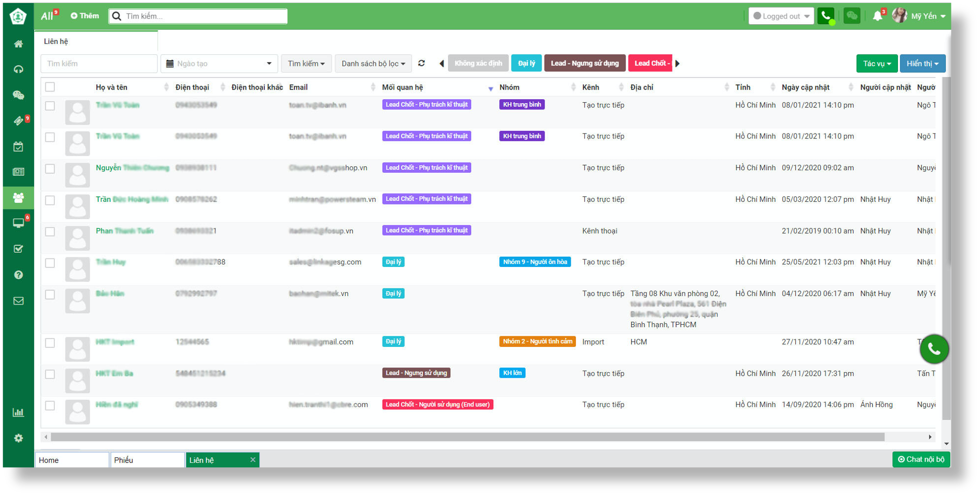Close the Liên hệ bottom tab
Viewport: 980px width, 497px height.
coord(253,460)
